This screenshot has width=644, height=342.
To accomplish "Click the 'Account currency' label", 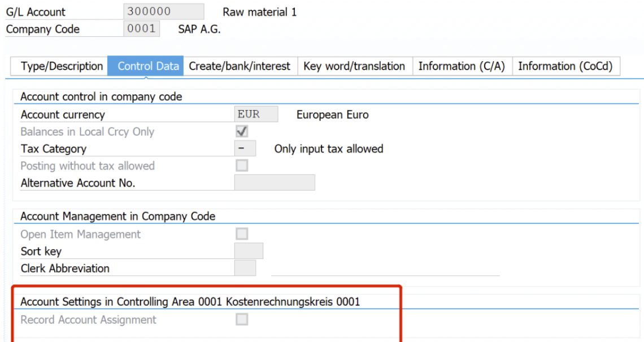I will click(x=63, y=115).
